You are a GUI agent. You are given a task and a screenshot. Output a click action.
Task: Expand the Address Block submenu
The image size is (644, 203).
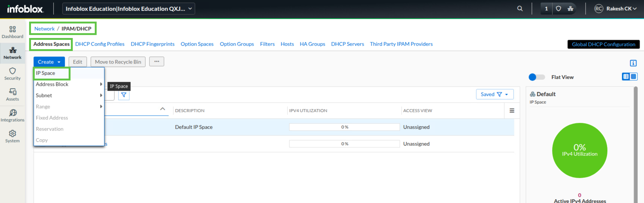point(69,84)
